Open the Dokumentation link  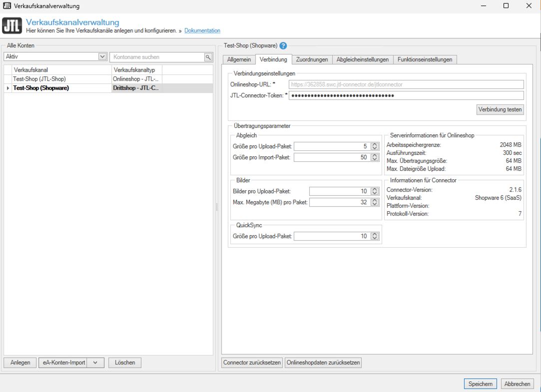202,30
